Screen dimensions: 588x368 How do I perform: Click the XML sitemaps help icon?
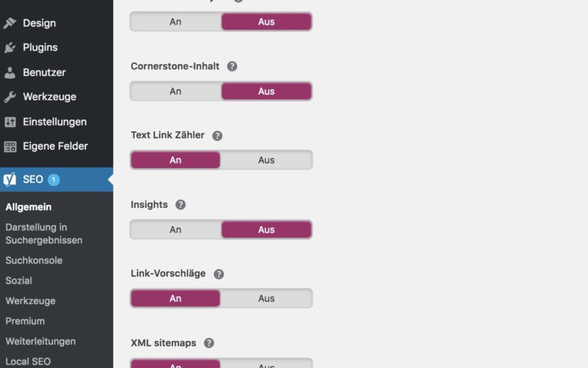pos(209,343)
